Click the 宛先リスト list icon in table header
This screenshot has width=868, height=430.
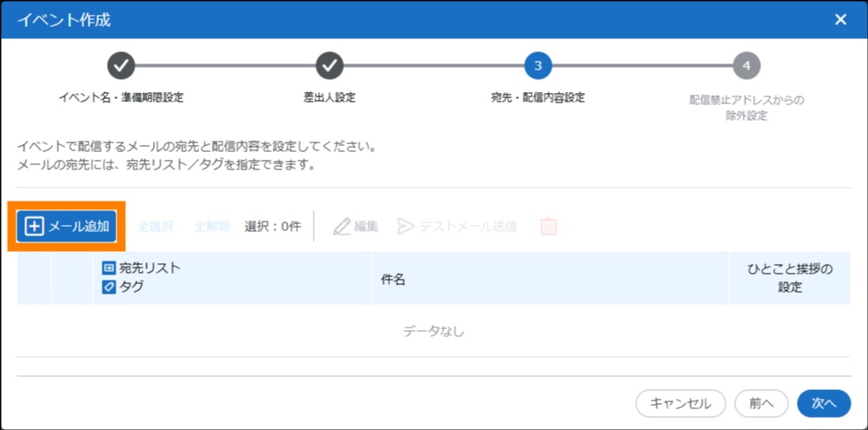click(109, 268)
